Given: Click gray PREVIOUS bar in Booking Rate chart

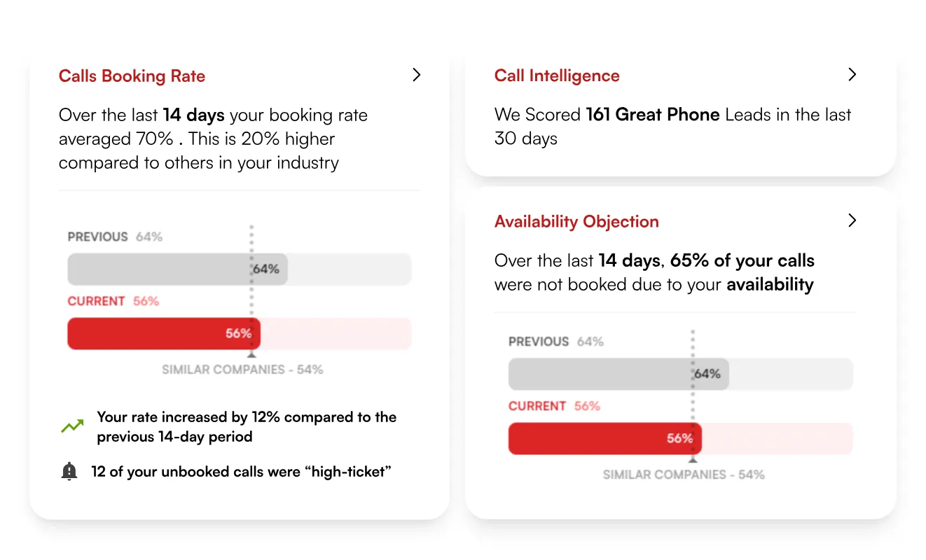Looking at the screenshot, I should (x=177, y=269).
